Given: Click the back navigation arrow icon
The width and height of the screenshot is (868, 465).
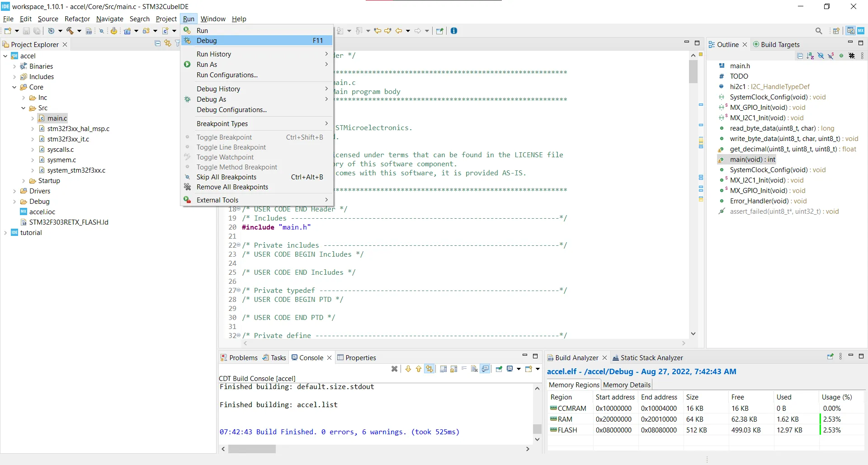Looking at the screenshot, I should pyautogui.click(x=399, y=31).
